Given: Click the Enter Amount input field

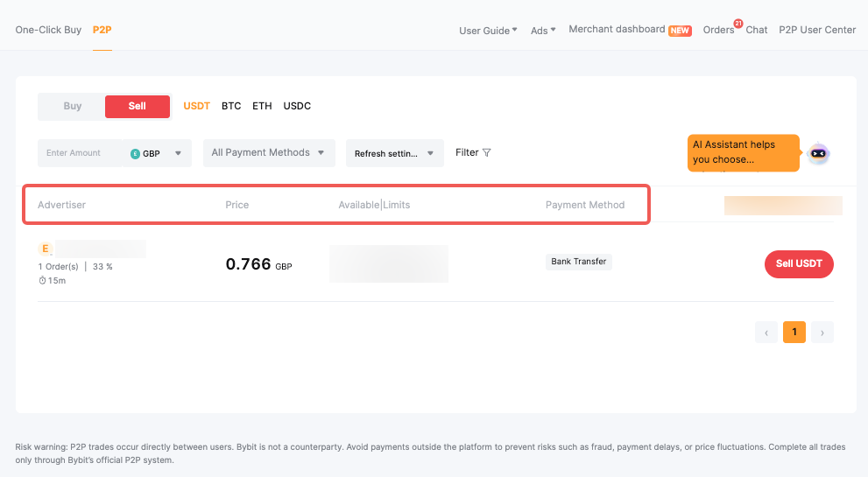Looking at the screenshot, I should [x=81, y=153].
